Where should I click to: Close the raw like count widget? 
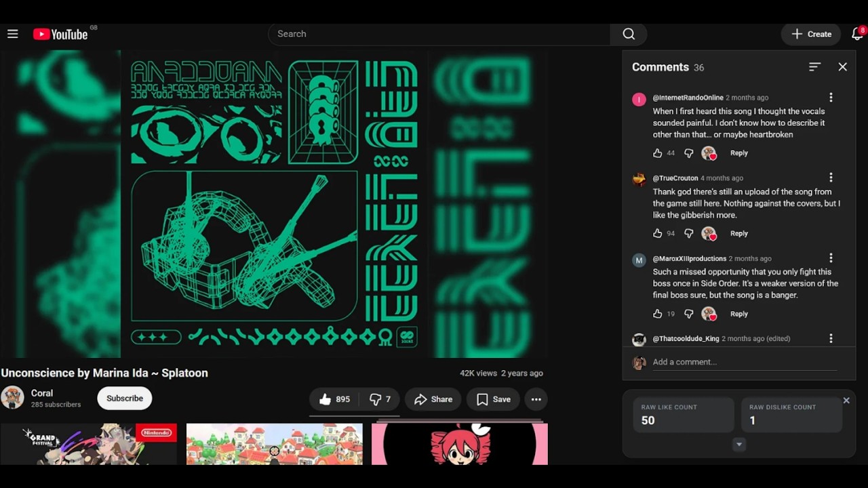pos(846,401)
